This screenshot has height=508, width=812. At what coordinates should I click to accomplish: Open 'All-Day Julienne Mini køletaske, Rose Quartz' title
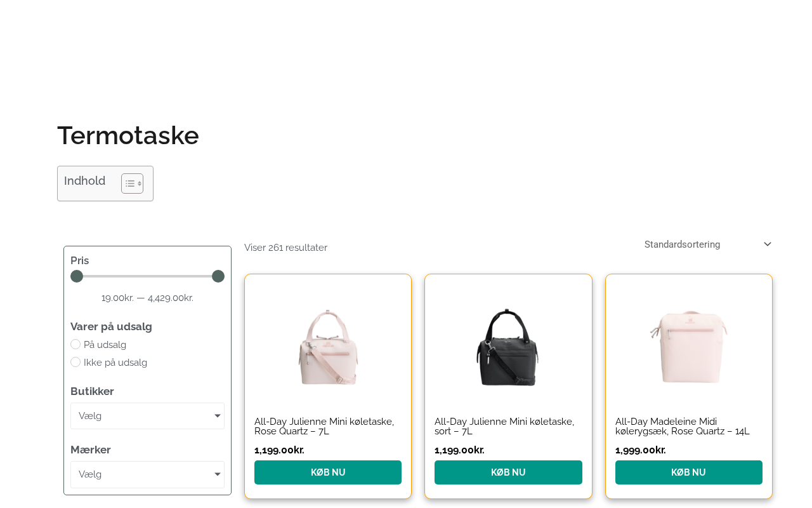(x=324, y=426)
